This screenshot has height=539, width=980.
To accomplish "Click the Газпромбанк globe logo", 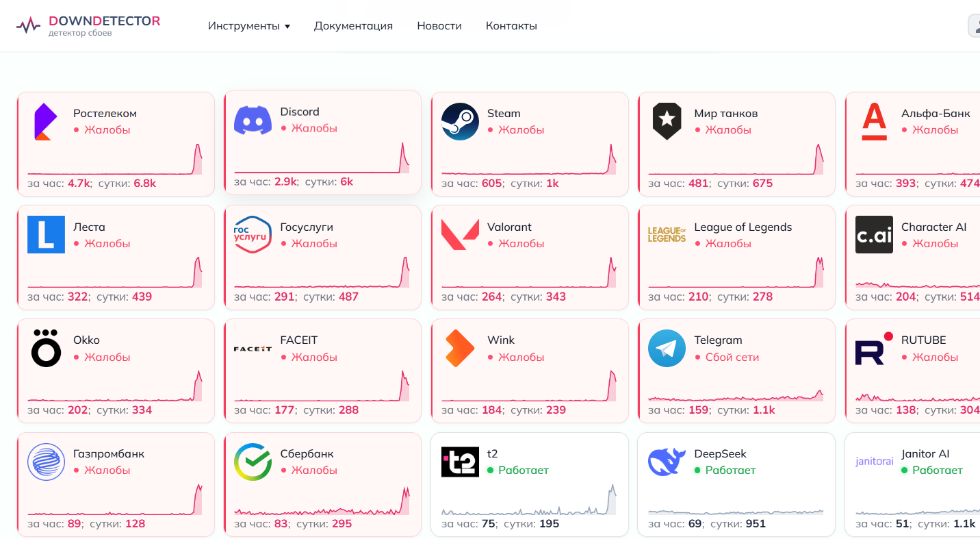I will pyautogui.click(x=46, y=462).
